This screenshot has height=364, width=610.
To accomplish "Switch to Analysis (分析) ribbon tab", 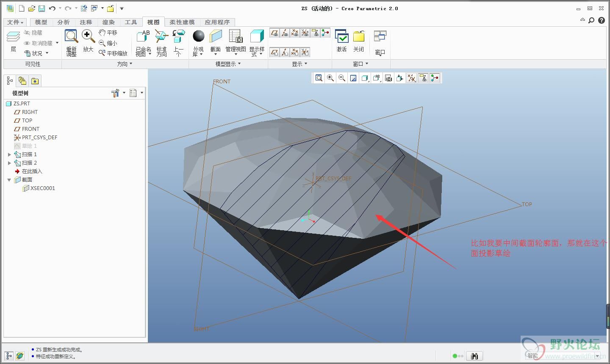I will pyautogui.click(x=64, y=22).
